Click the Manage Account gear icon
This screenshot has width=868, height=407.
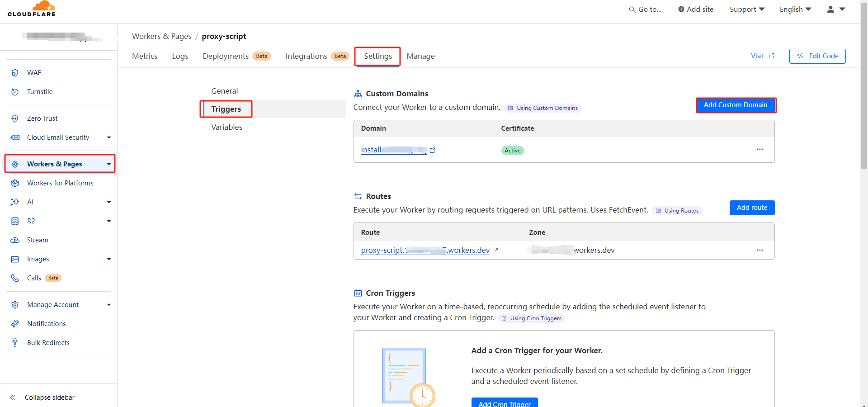click(x=15, y=305)
